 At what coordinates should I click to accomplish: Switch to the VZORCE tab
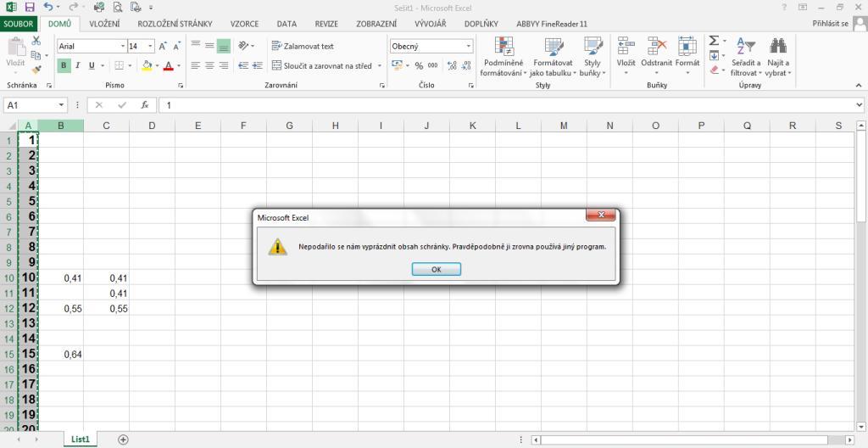(x=244, y=24)
